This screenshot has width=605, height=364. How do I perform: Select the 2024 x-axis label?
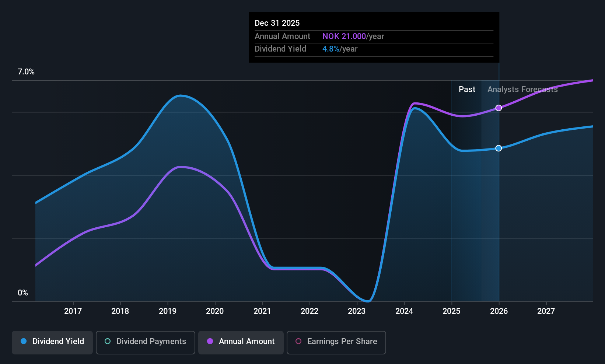point(404,311)
